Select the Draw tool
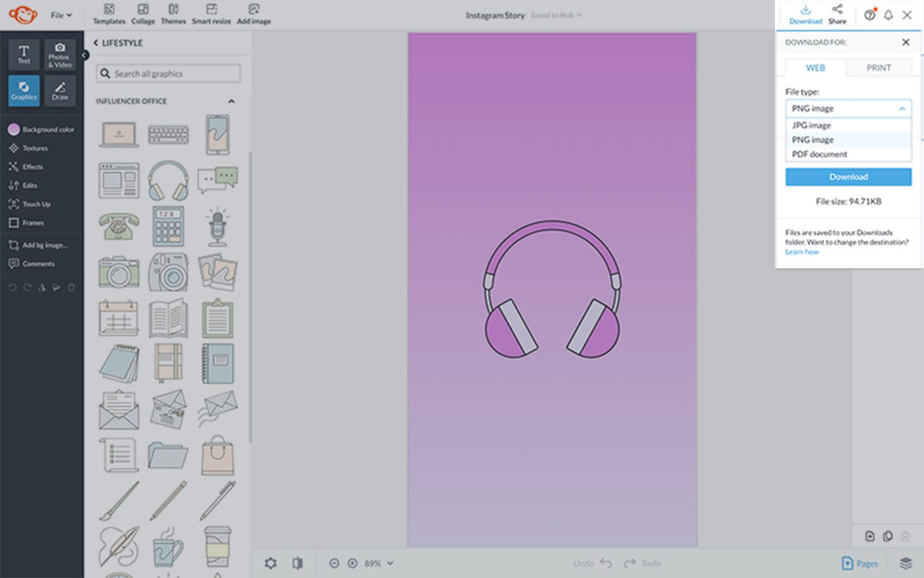The image size is (924, 578). click(59, 91)
